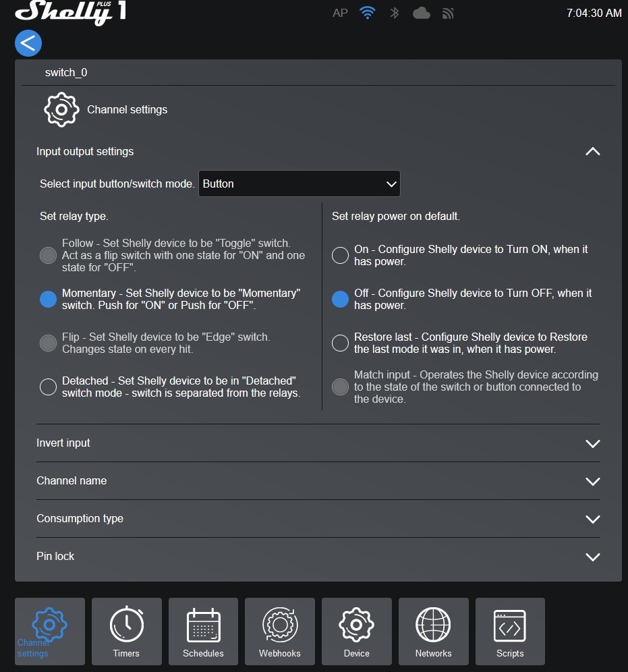Click the Consumption type label

80,519
